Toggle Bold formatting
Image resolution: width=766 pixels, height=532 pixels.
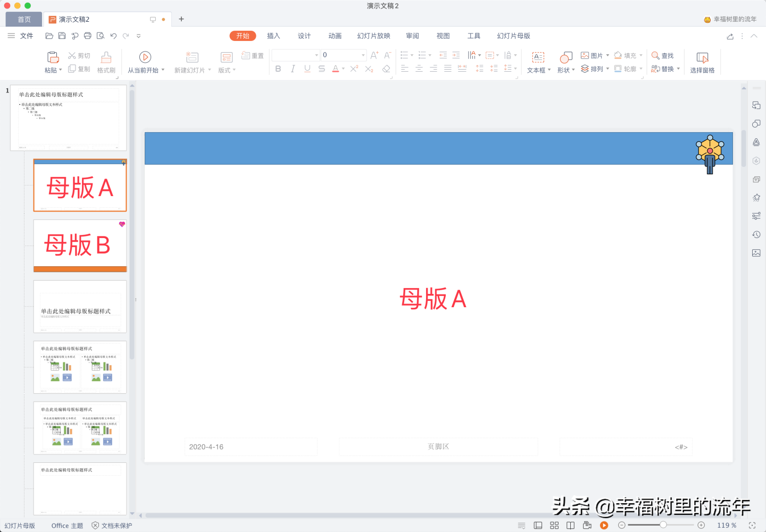click(x=278, y=69)
